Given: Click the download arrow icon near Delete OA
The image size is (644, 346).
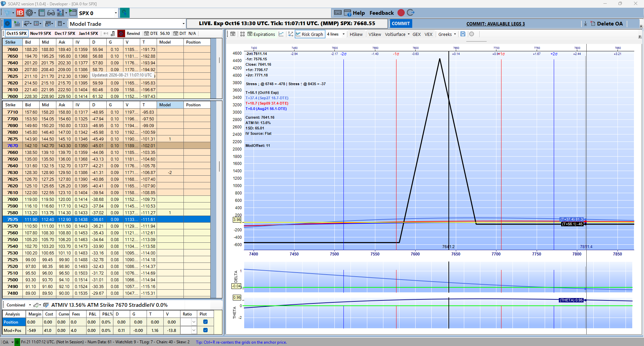Looking at the screenshot, I should tap(585, 23).
